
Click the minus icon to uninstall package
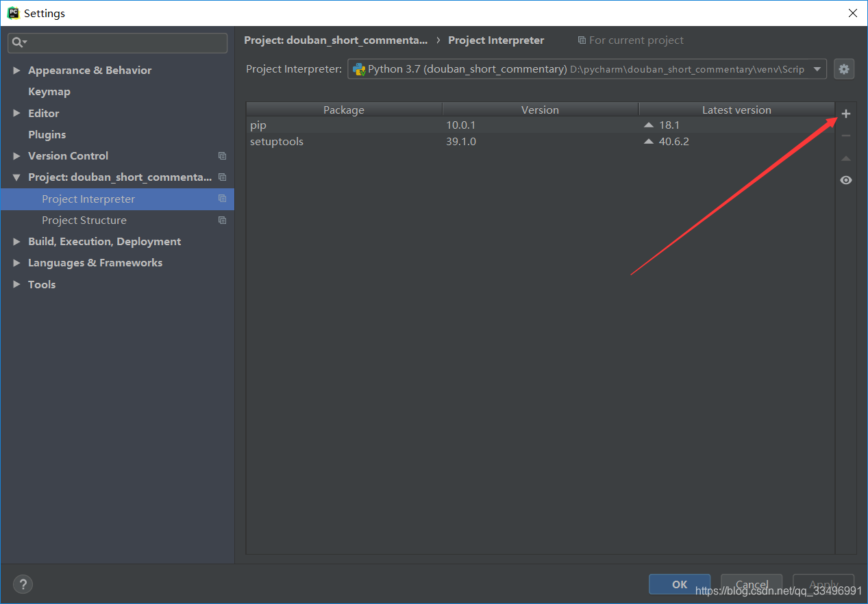pyautogui.click(x=846, y=136)
